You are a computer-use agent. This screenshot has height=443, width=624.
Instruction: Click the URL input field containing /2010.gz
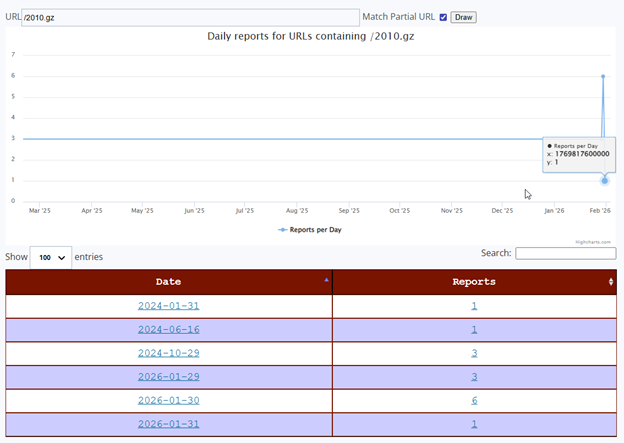[x=190, y=17]
